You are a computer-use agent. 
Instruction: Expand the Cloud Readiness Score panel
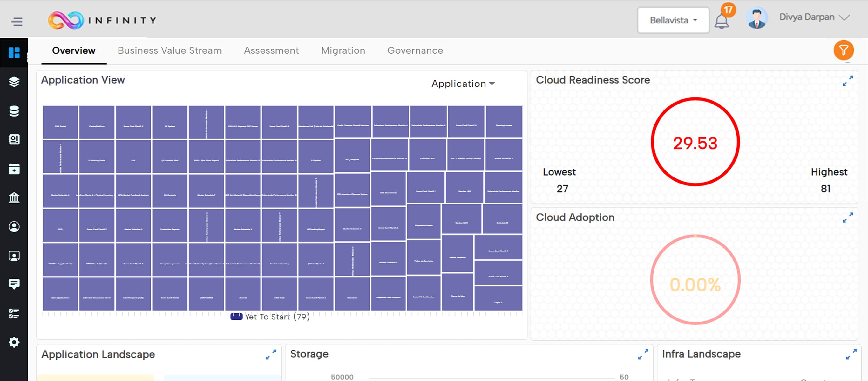coord(847,81)
